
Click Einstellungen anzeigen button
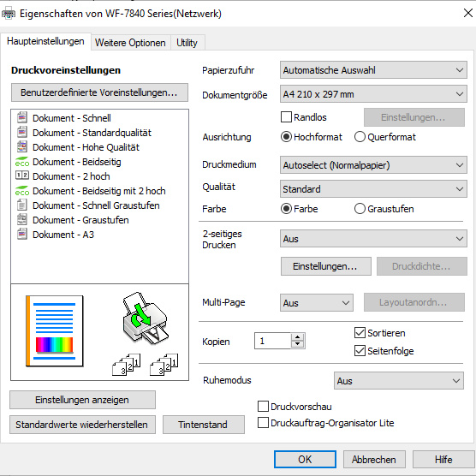pos(82,400)
